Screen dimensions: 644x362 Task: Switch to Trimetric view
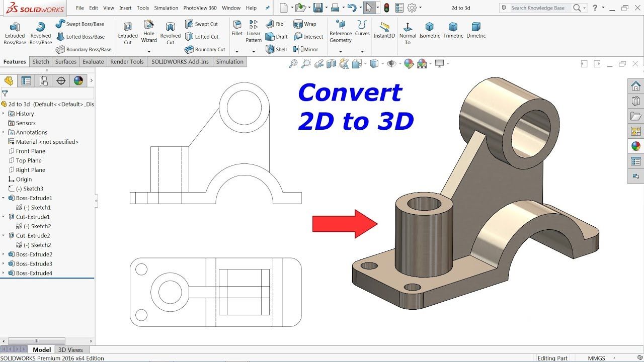click(x=453, y=30)
